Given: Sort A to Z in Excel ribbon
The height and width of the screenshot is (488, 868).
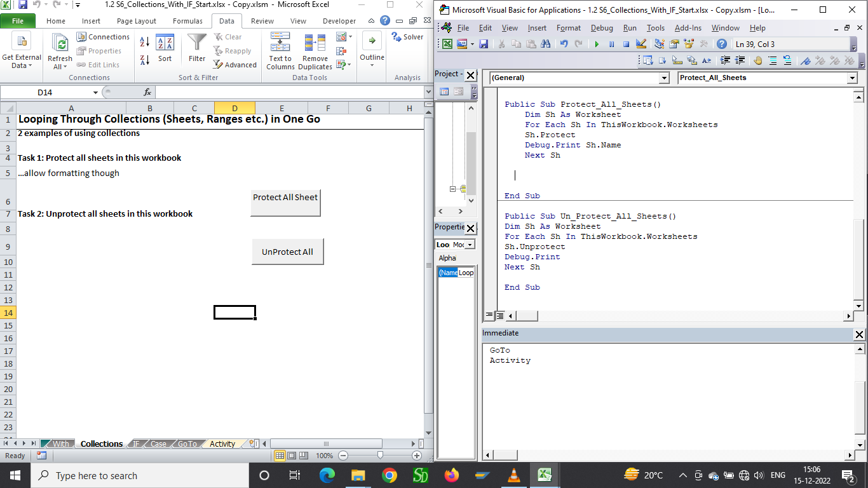Looking at the screenshot, I should 144,41.
